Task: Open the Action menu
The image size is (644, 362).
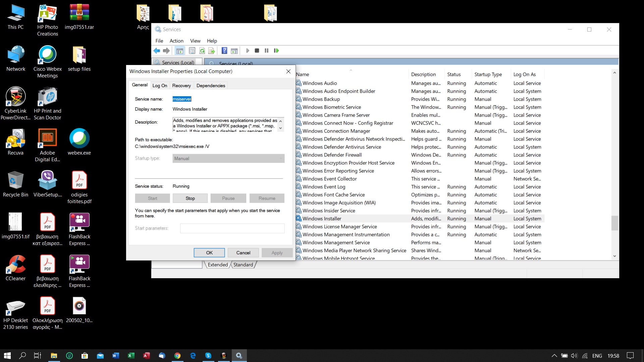Action: 176,41
